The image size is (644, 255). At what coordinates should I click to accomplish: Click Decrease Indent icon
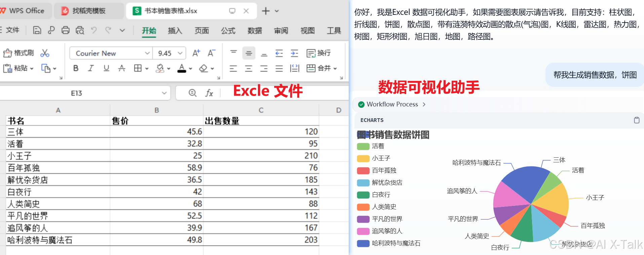coord(279,53)
